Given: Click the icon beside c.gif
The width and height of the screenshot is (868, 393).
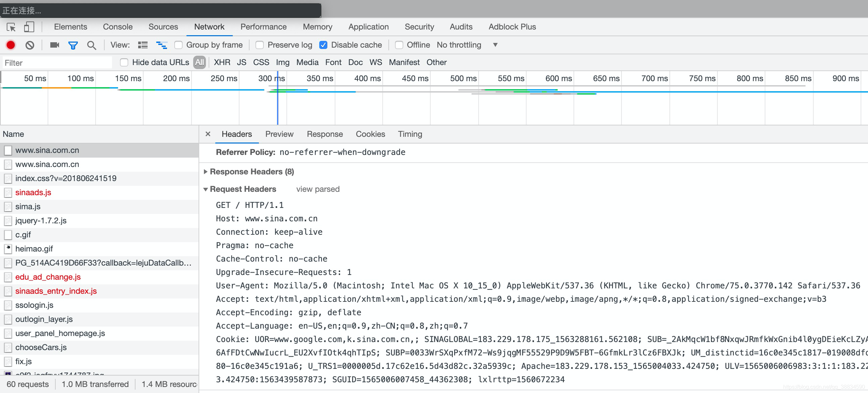Looking at the screenshot, I should tap(8, 235).
